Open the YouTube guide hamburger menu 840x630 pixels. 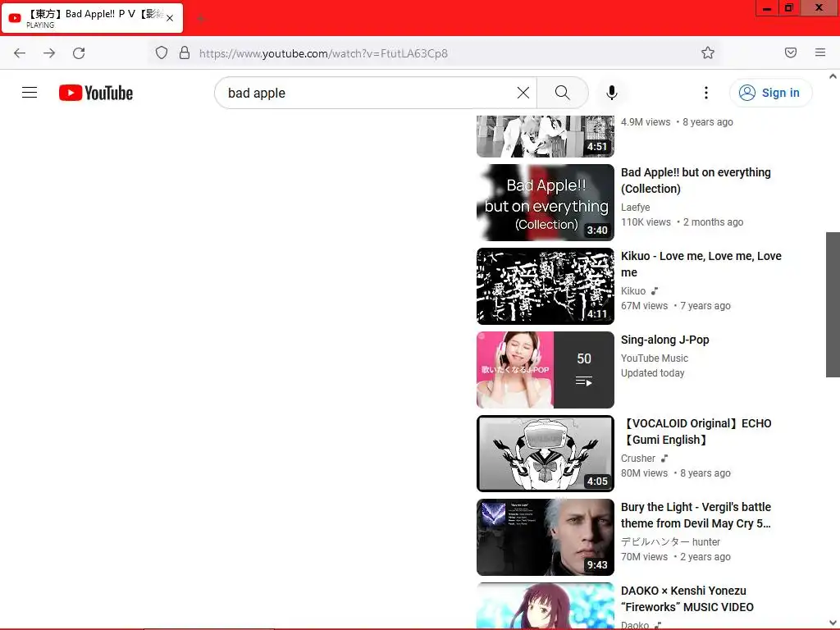click(30, 93)
